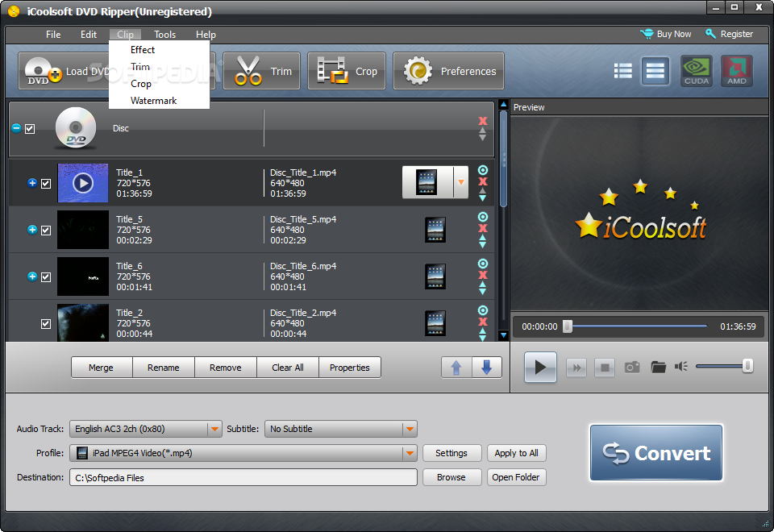Click iPad profile icon for Title_6
Screen dimensions: 774x532
435,276
